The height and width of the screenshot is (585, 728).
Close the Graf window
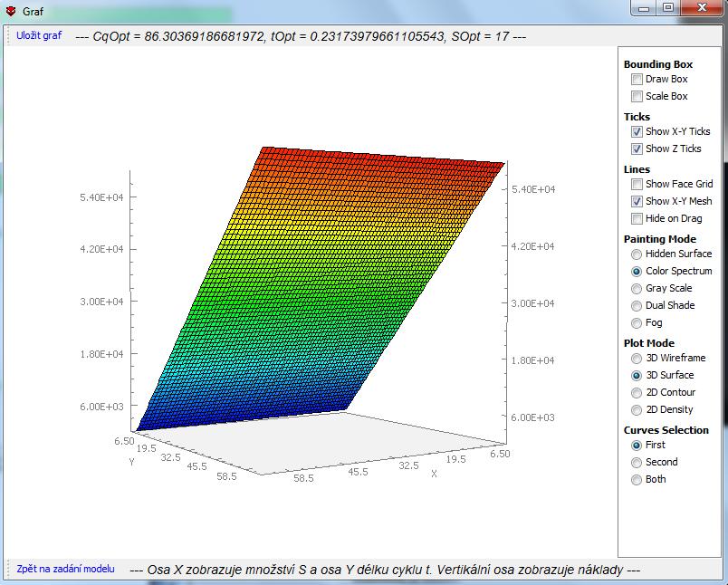(702, 8)
